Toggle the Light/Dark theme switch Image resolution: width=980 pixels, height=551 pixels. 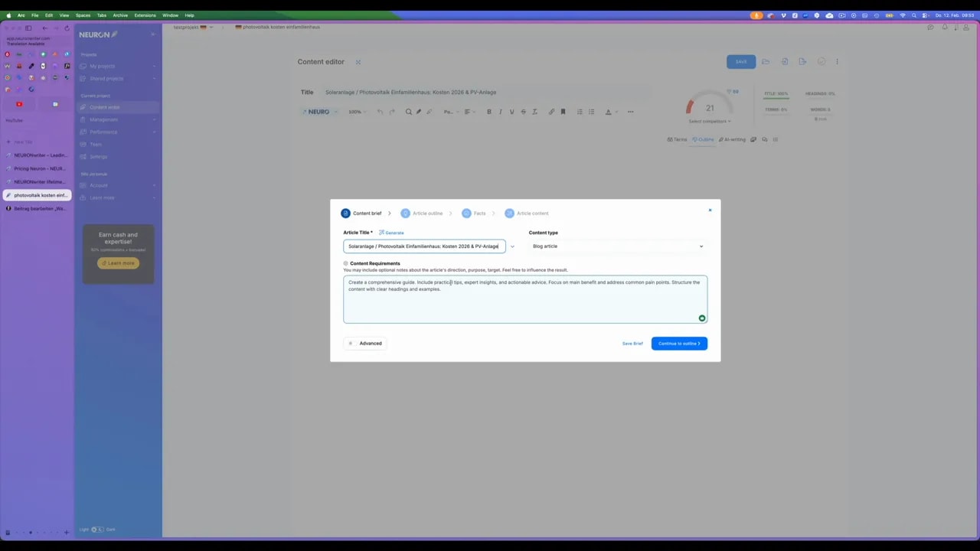pyautogui.click(x=97, y=530)
